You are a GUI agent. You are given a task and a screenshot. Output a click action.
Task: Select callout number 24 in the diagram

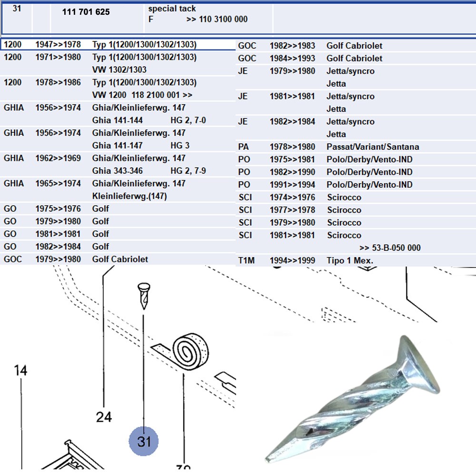104,417
